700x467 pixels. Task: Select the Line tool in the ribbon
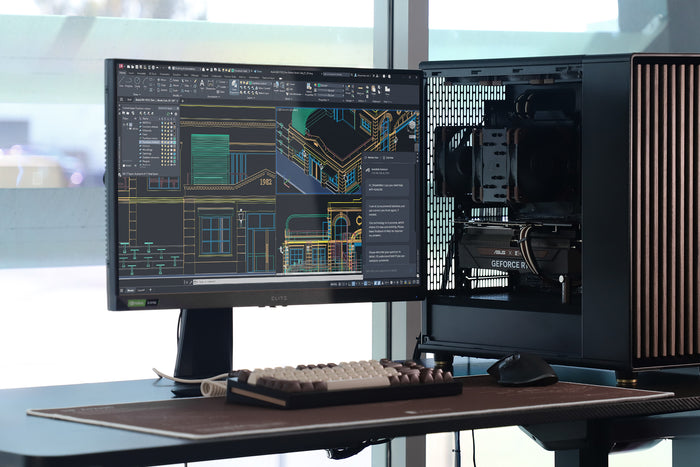(x=124, y=83)
